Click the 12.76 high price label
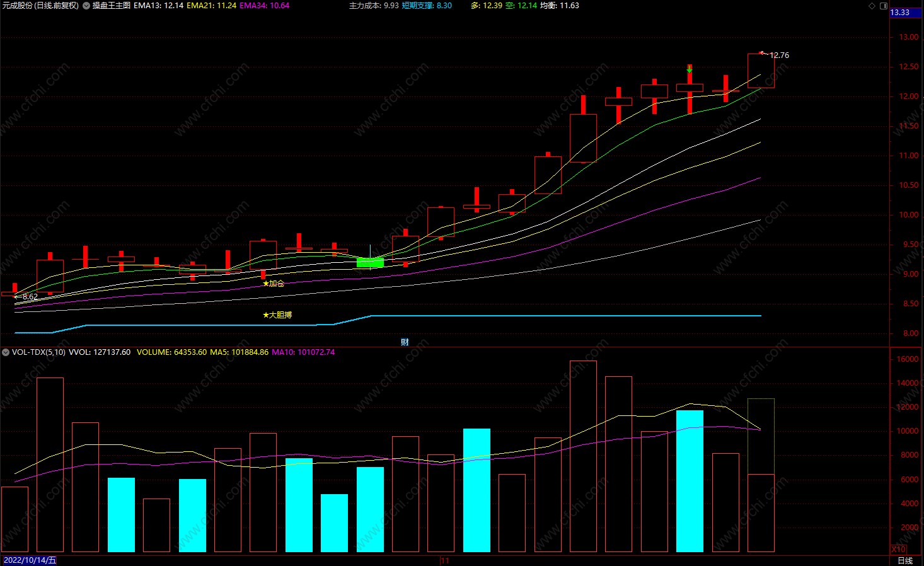924x566 pixels. tap(779, 55)
